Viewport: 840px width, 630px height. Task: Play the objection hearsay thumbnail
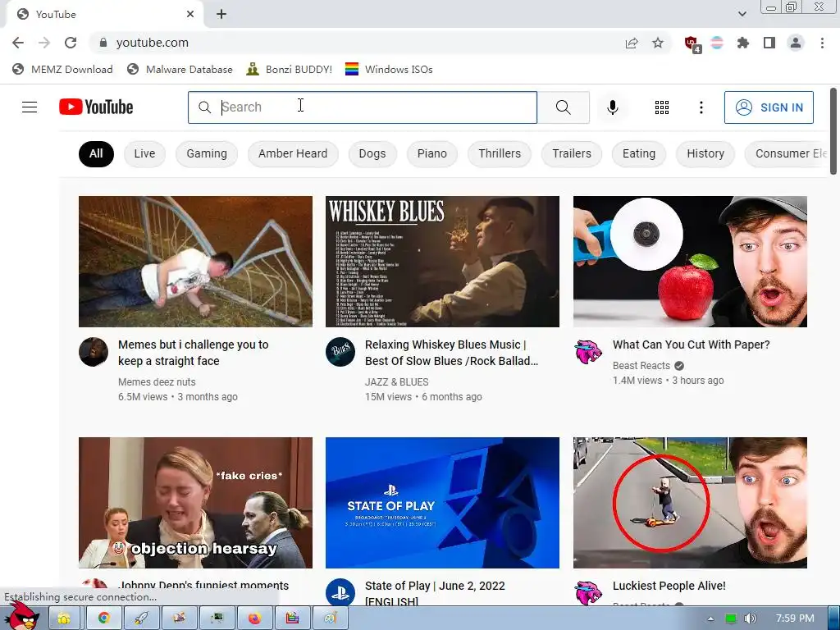pyautogui.click(x=195, y=503)
